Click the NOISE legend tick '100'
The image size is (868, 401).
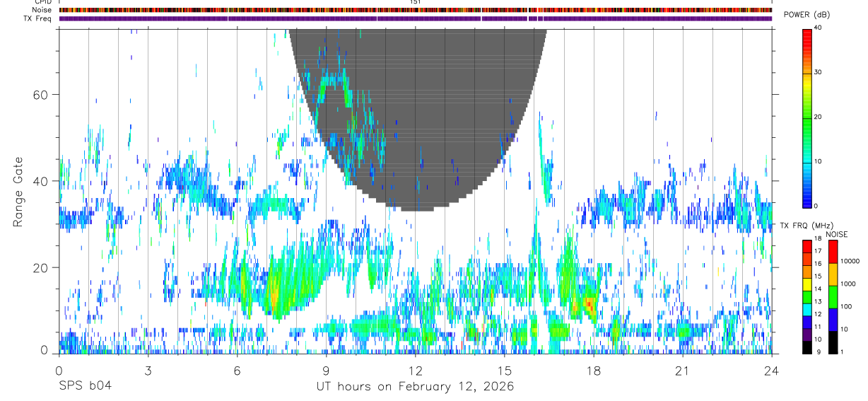(x=847, y=307)
